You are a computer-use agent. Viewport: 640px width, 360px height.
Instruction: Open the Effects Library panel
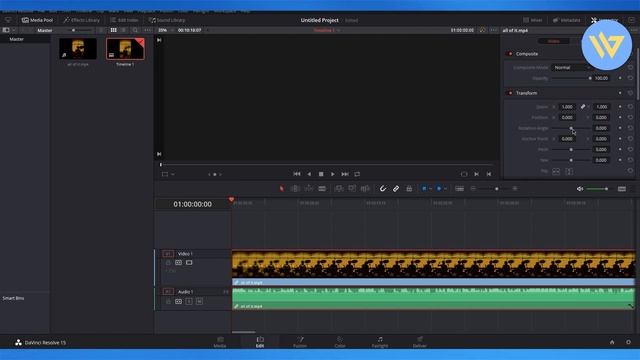[82, 20]
